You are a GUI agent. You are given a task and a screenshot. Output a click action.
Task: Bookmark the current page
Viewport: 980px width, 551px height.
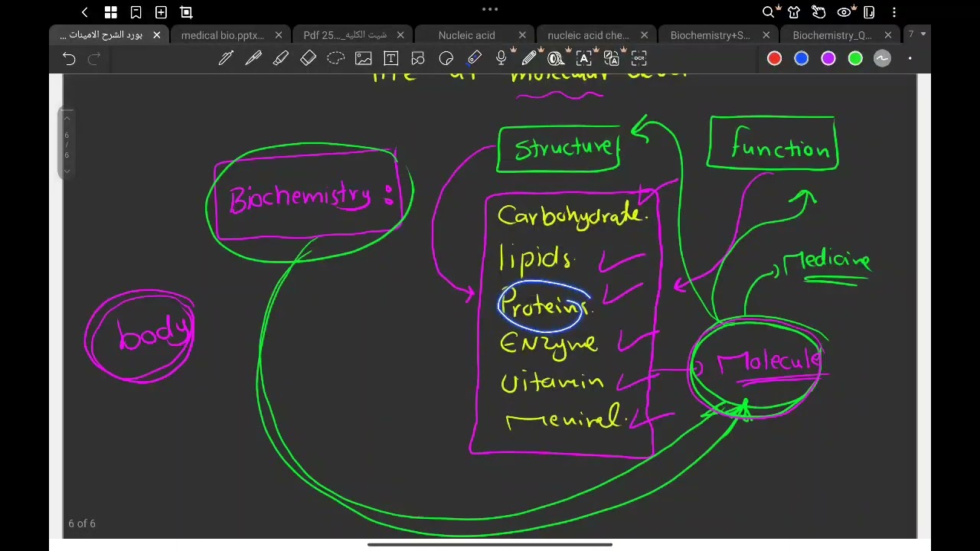(136, 12)
